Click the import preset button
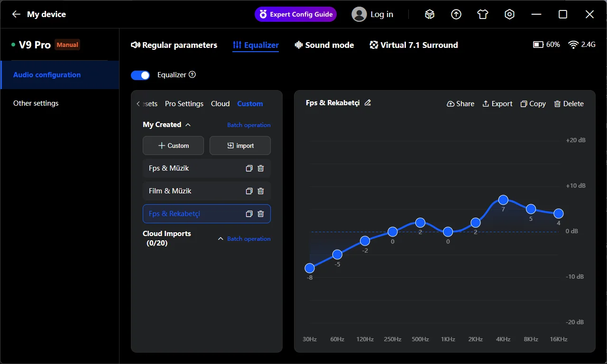This screenshot has width=607, height=364. 240,146
